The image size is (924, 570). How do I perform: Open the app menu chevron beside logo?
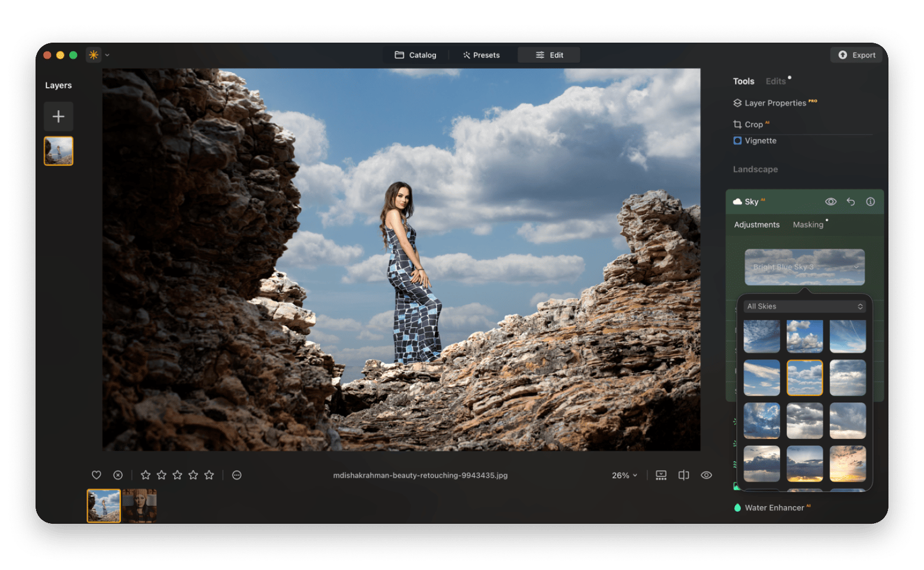[107, 55]
